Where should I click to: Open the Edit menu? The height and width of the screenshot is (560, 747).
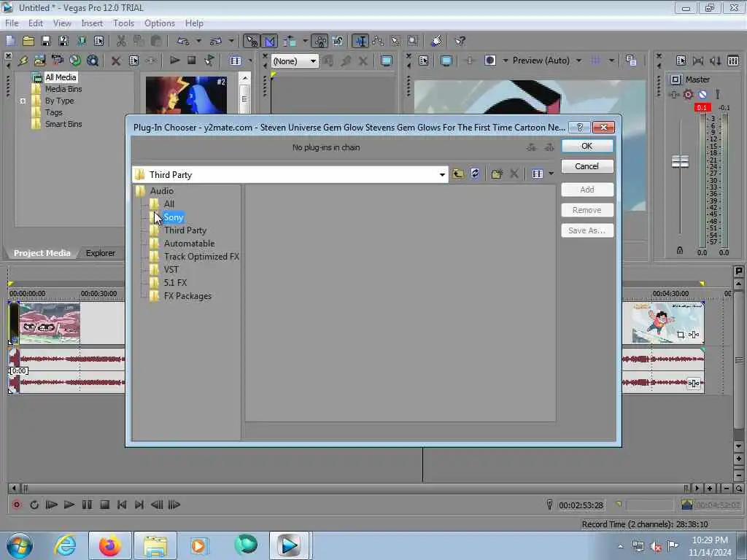tap(35, 23)
